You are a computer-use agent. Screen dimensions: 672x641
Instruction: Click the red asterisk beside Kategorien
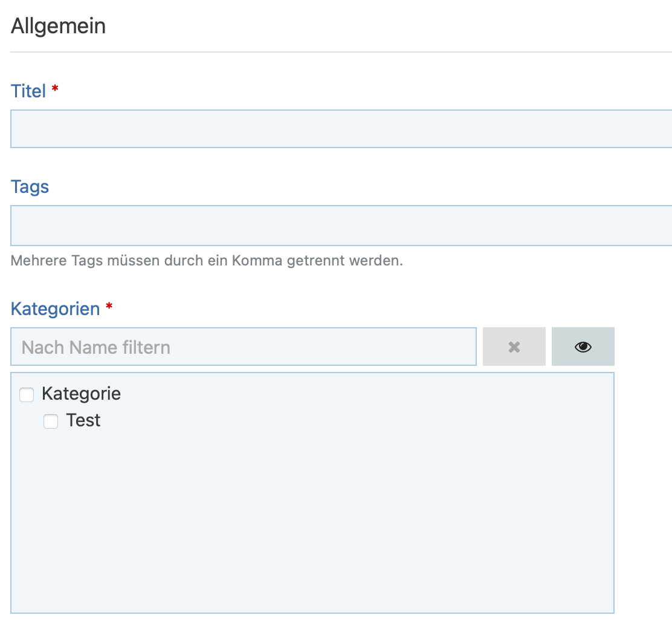click(x=109, y=307)
